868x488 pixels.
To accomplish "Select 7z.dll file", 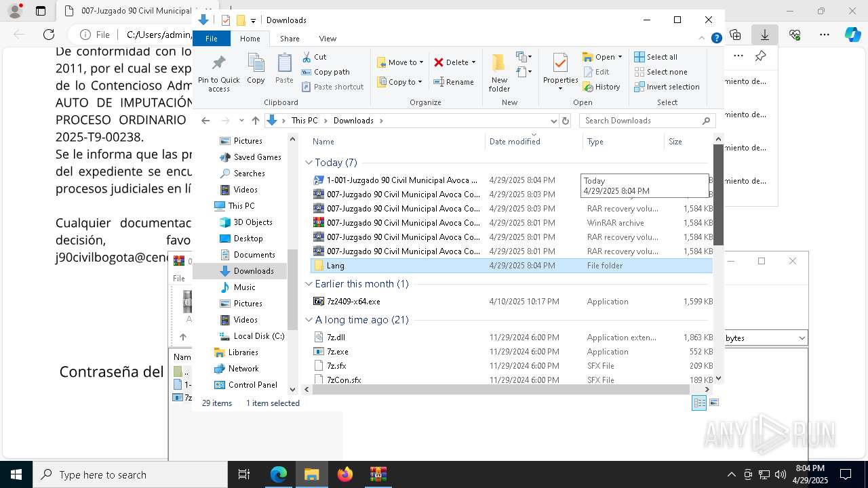I will 511,338.
